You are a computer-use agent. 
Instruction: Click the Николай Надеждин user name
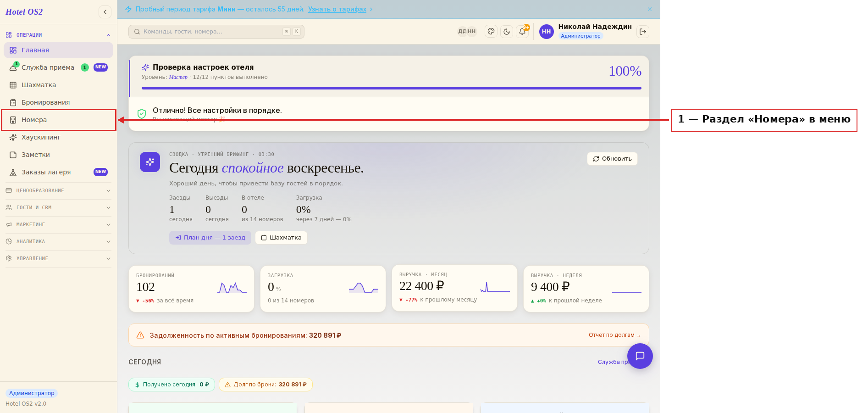595,27
